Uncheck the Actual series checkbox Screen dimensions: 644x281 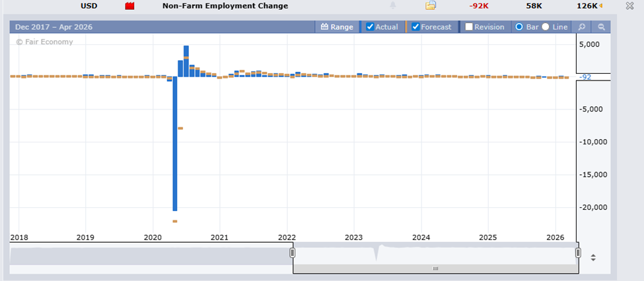point(370,27)
